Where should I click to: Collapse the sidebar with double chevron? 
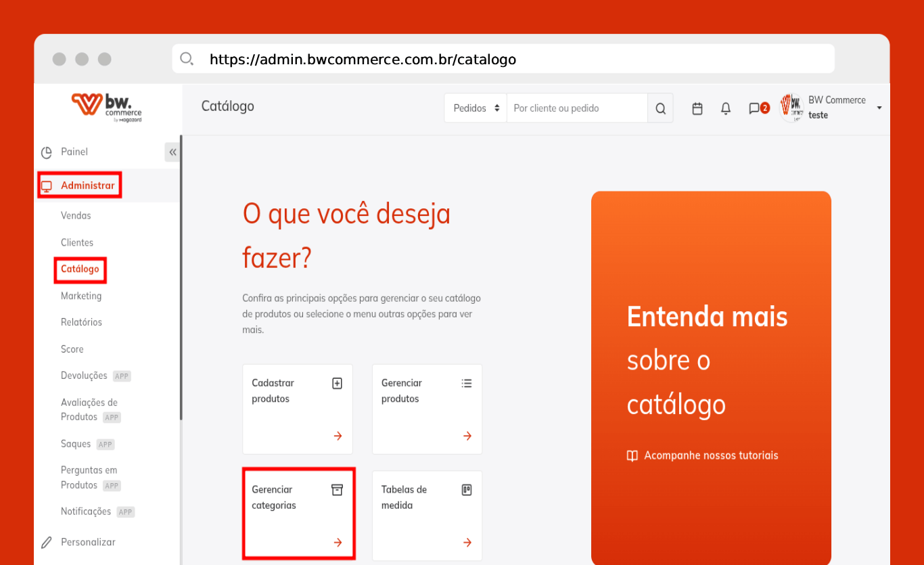click(172, 152)
